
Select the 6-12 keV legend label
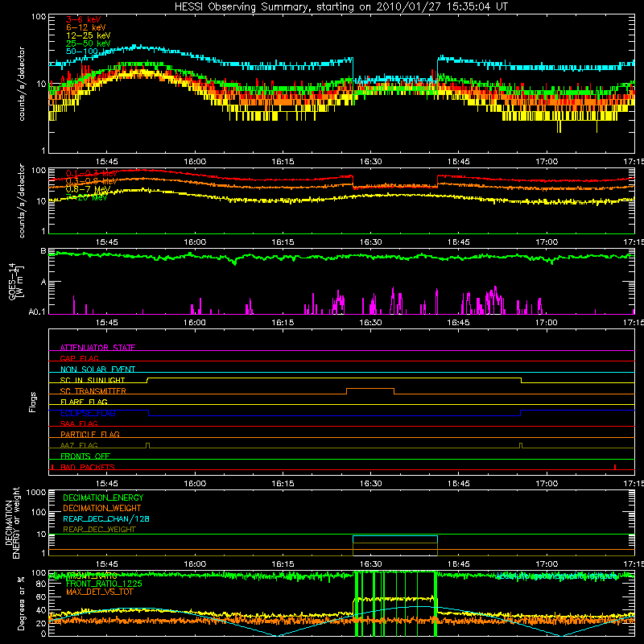[x=86, y=27]
